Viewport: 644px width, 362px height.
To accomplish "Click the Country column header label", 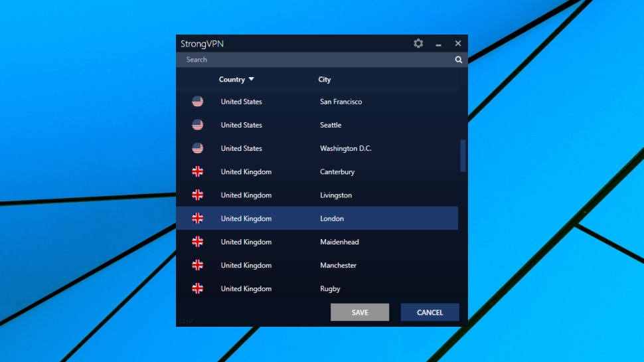I will pyautogui.click(x=232, y=80).
